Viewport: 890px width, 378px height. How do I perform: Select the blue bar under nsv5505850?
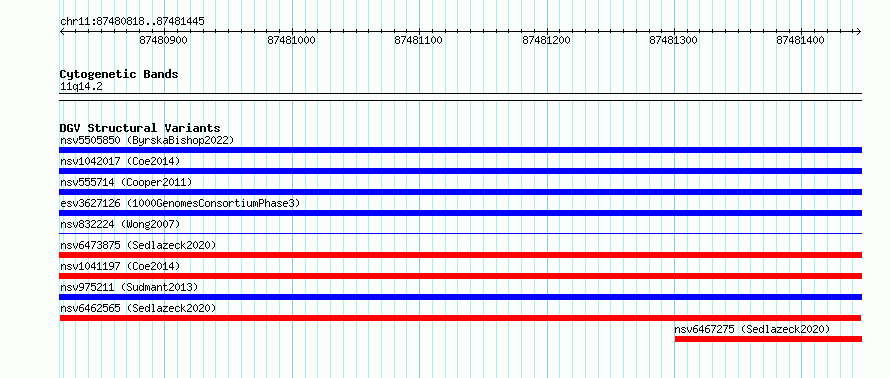point(461,150)
